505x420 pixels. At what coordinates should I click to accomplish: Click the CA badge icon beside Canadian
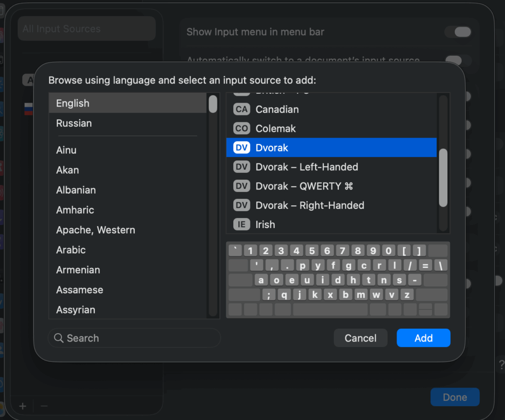pos(242,110)
